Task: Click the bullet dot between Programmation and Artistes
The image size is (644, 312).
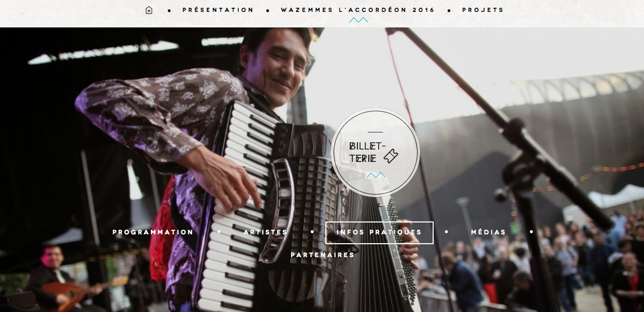Action: [219, 232]
